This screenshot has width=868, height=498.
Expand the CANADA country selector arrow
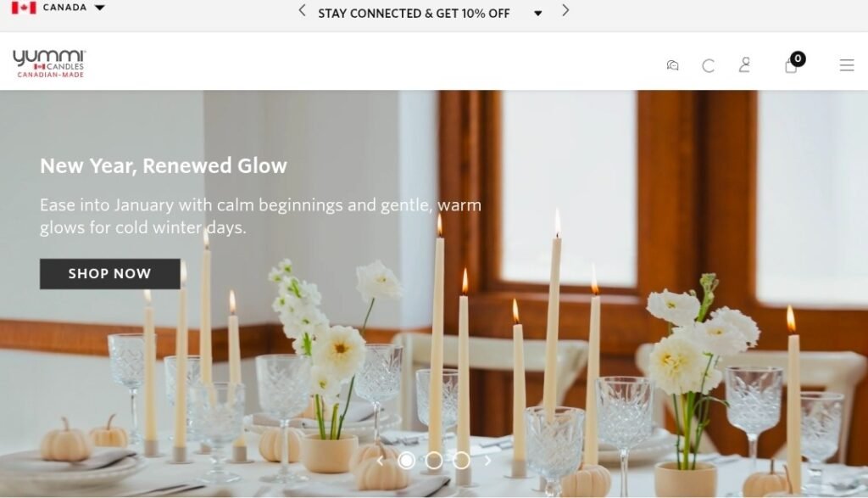pos(100,8)
